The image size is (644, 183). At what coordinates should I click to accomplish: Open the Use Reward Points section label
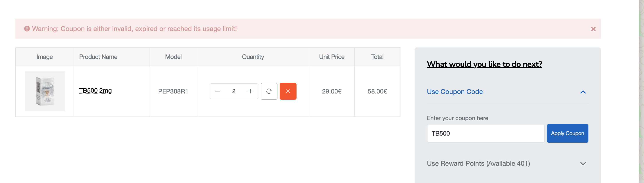pyautogui.click(x=478, y=164)
